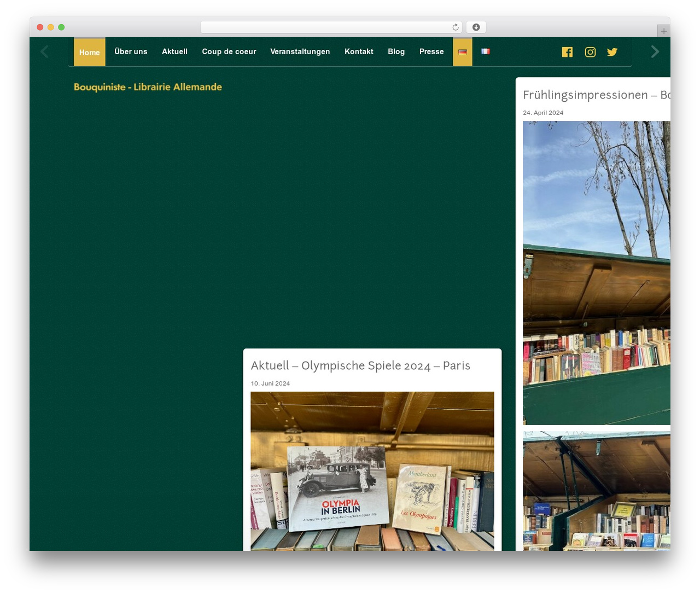
Task: Open the Coup de coeur page
Action: 229,51
